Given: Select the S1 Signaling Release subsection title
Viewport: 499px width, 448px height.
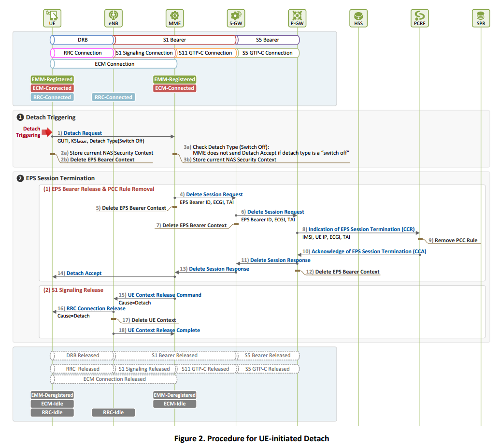Looking at the screenshot, I should click(x=73, y=290).
